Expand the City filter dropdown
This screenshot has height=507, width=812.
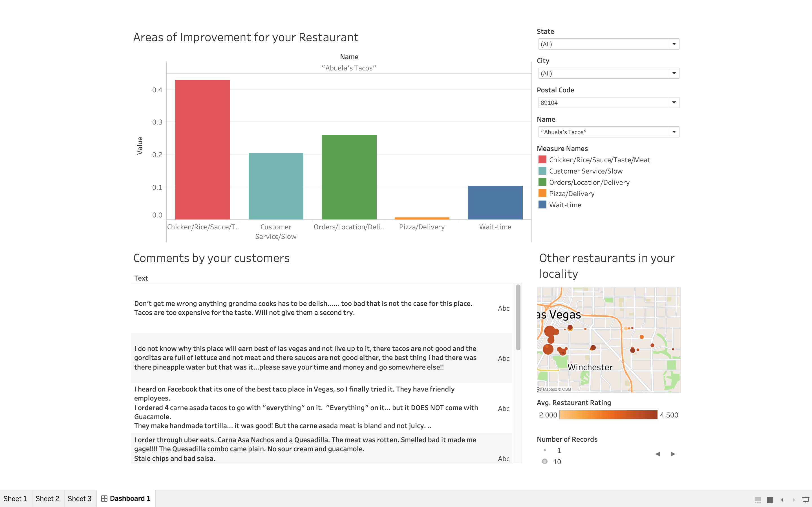point(674,73)
